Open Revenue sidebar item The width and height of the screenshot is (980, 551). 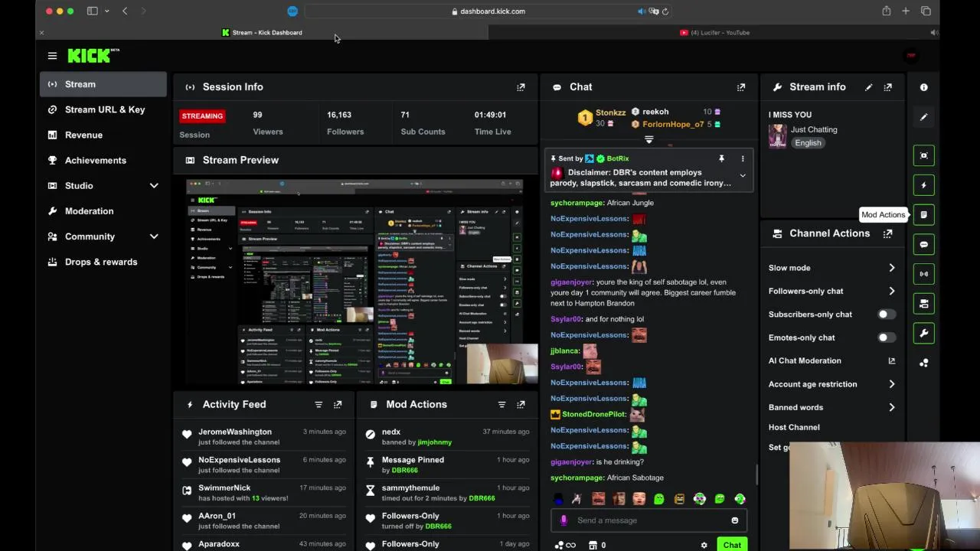coord(103,135)
